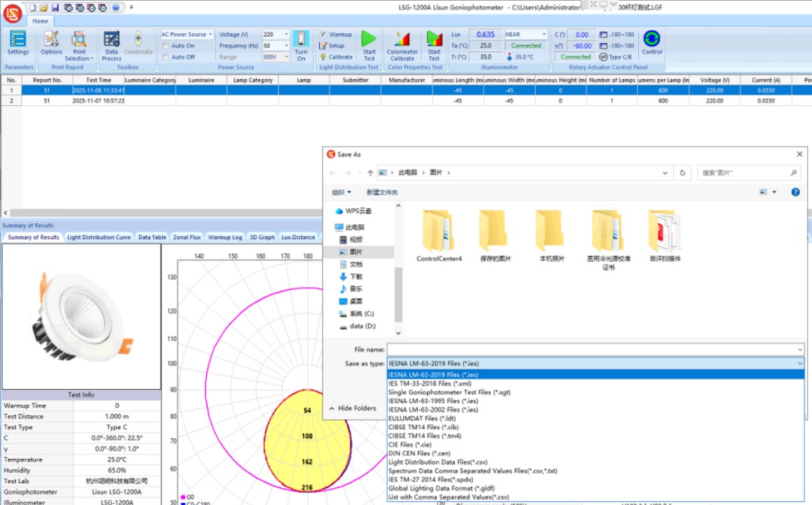
Task: Click the search 图片 box in Save As
Action: tap(748, 173)
